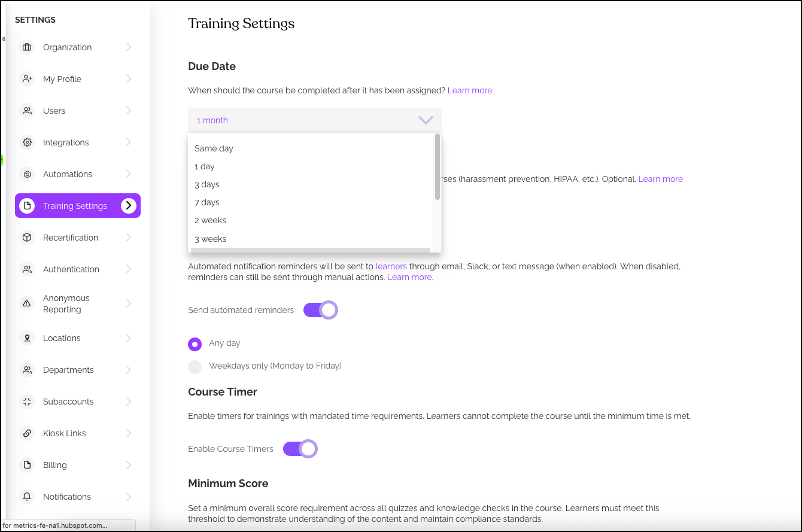The image size is (802, 532).
Task: Disable the Send automated reminders toggle
Action: pos(320,310)
